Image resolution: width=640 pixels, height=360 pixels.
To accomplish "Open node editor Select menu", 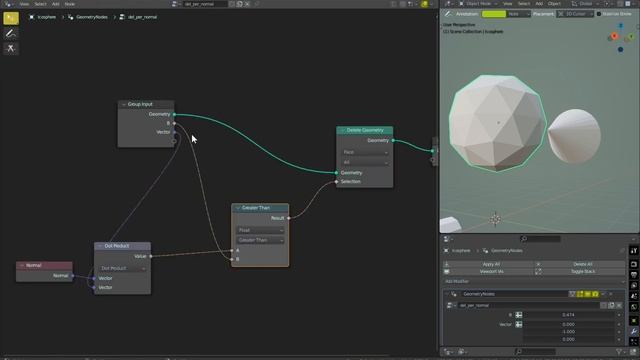I will pos(40,4).
